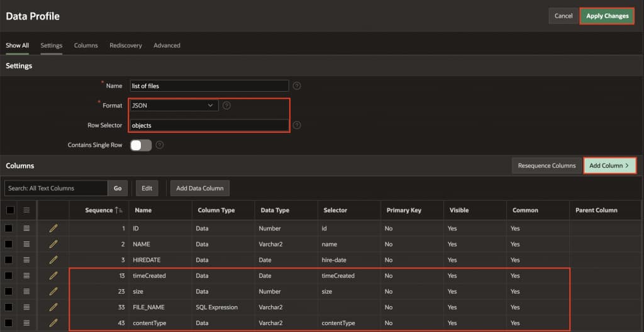The image size is (644, 332).
Task: Click help icon beside the Name field
Action: [297, 86]
